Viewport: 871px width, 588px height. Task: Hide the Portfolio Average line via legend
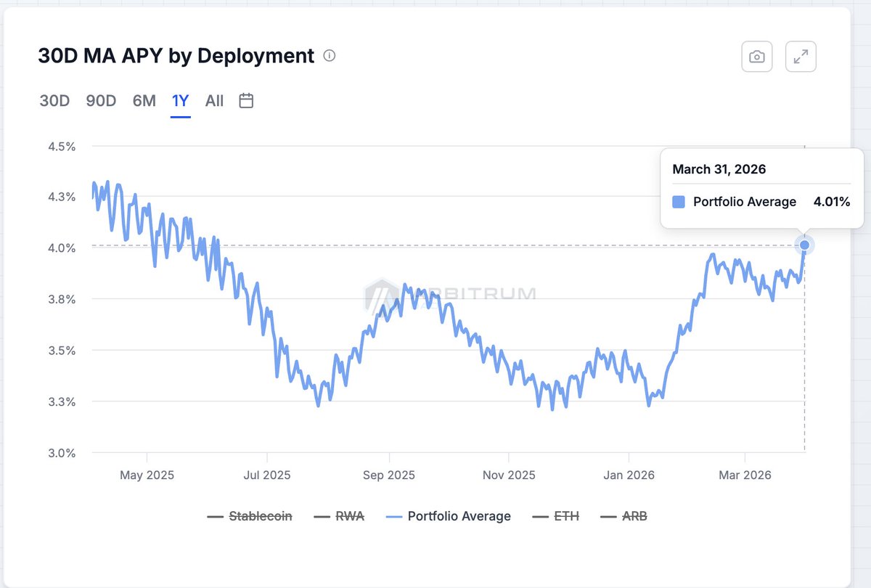coord(461,516)
